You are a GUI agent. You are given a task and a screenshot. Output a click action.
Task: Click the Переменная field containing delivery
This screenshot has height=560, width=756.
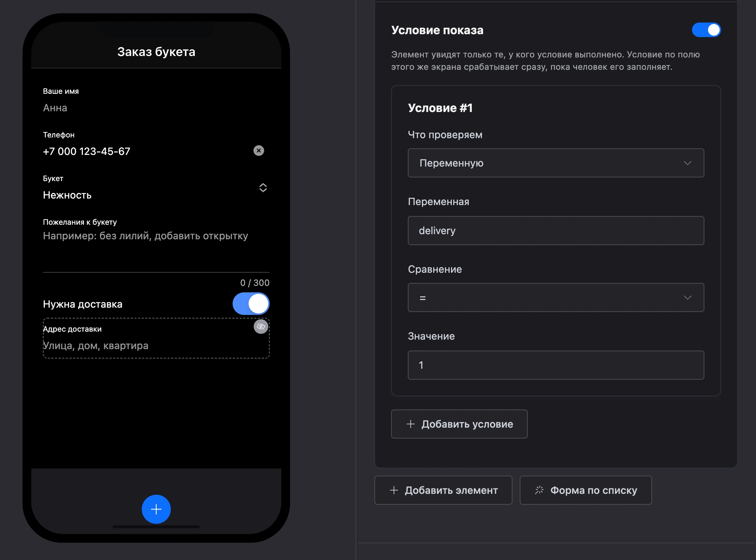tap(556, 231)
